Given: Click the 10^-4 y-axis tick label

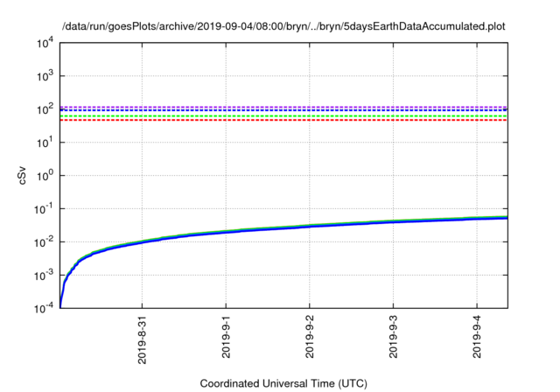Looking at the screenshot, I should coord(43,308).
